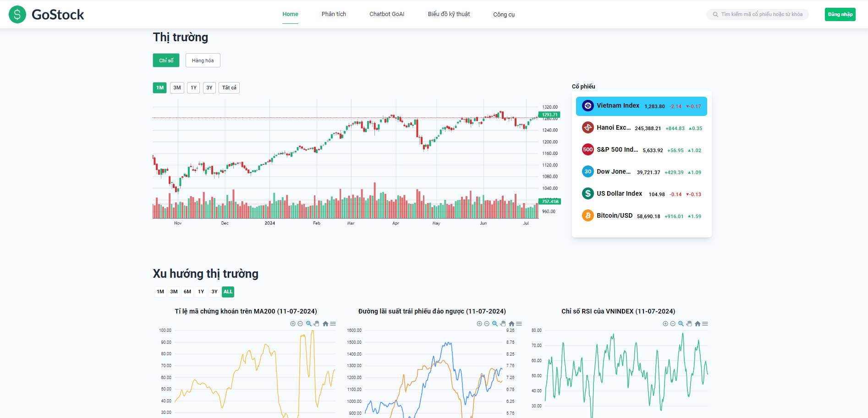The image size is (868, 418).
Task: Switch market trend period to 6M
Action: (x=187, y=291)
